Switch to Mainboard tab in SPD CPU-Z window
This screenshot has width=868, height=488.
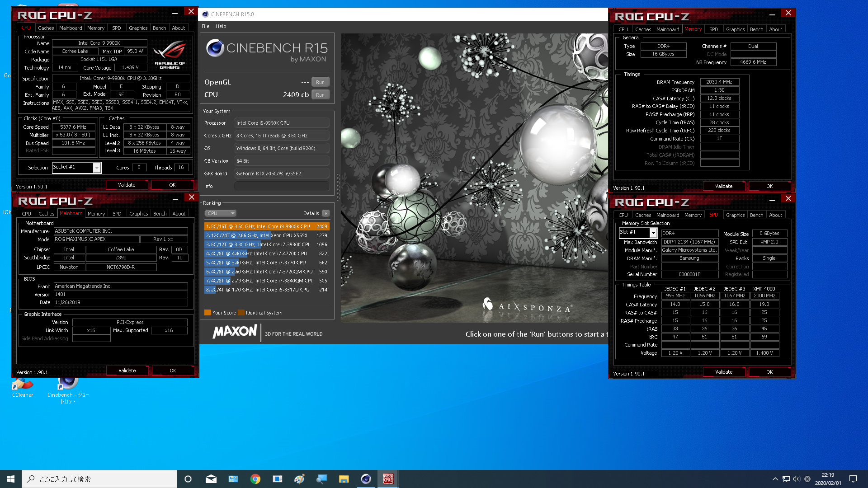click(x=668, y=215)
